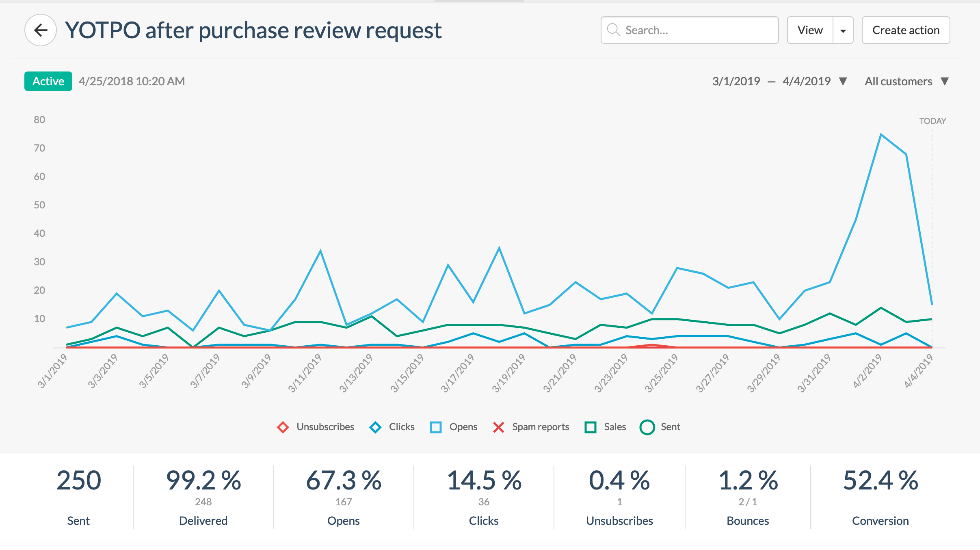Select the 4/4/2019 end date

coord(807,81)
